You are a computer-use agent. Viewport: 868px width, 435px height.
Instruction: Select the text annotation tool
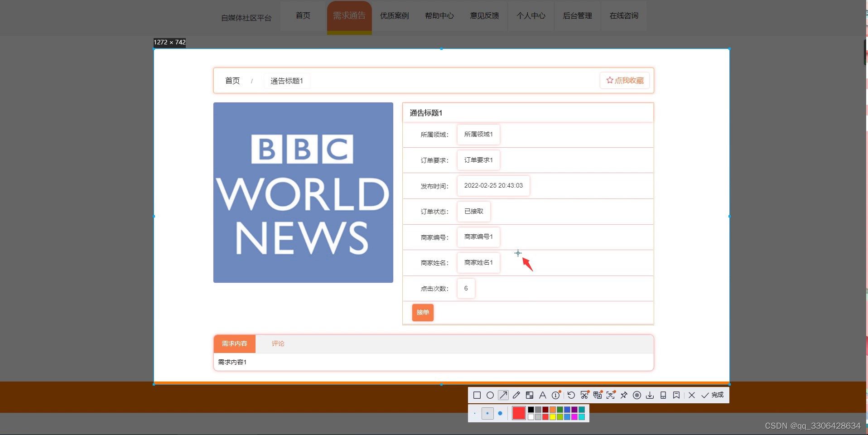pos(543,395)
